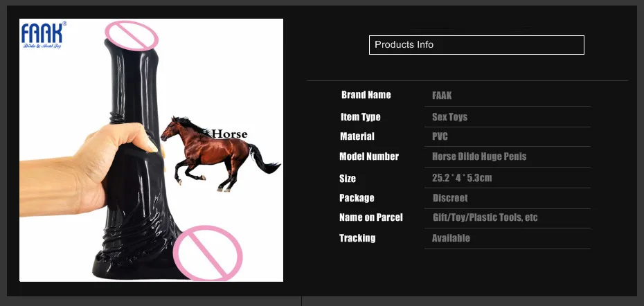Click the PVC material value
The image size is (644, 306).
pyautogui.click(x=440, y=136)
